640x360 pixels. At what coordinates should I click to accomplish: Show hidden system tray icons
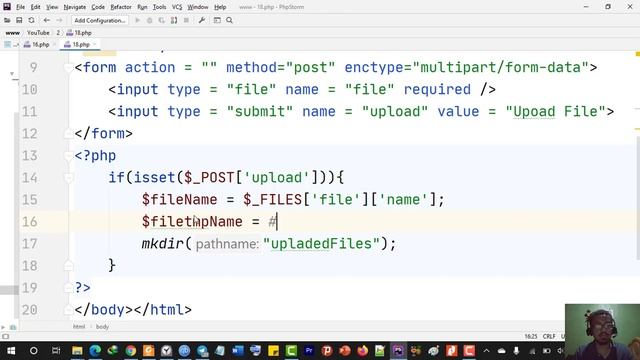tap(487, 350)
